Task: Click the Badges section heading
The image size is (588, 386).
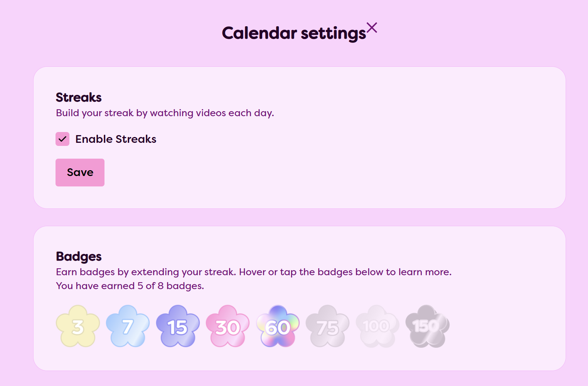Action: point(79,256)
